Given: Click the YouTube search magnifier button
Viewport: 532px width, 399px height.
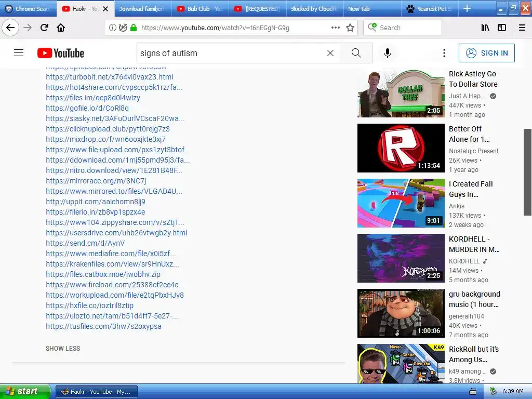Looking at the screenshot, I should coord(356,53).
